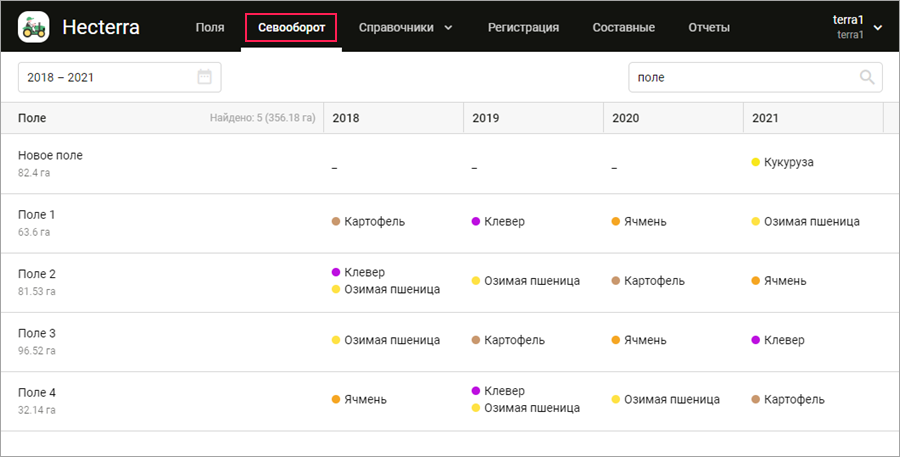Switch to the Поля tab

210,28
